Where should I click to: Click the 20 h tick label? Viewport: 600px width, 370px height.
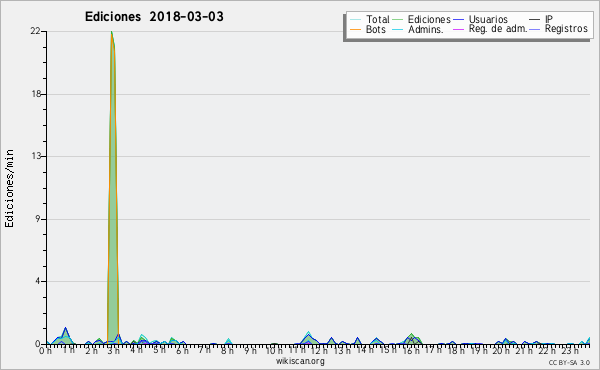click(x=501, y=351)
